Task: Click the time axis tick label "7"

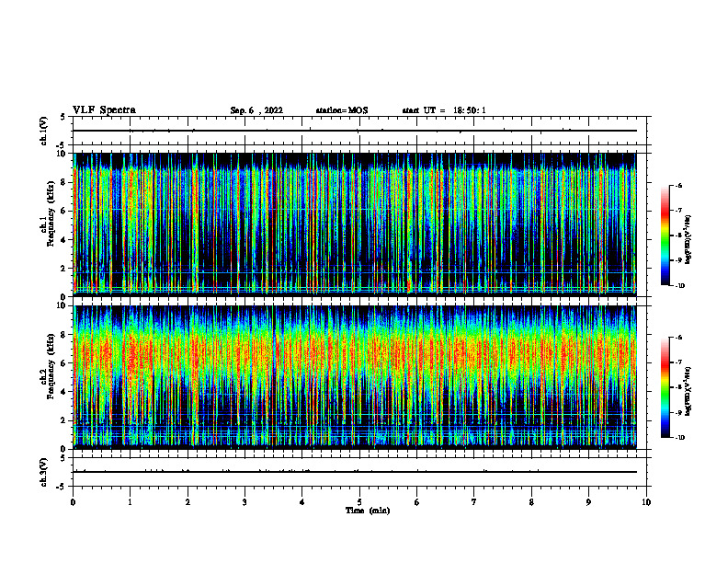Action: pyautogui.click(x=474, y=502)
